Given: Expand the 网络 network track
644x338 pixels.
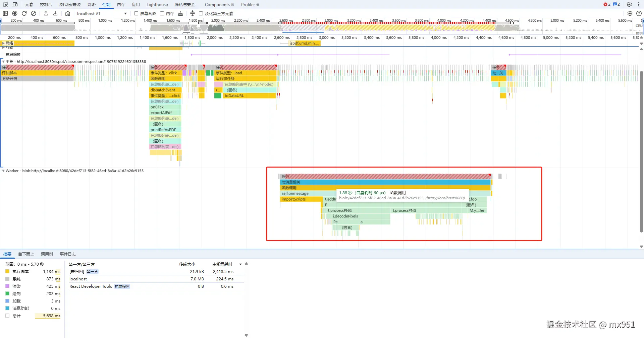Looking at the screenshot, I should pyautogui.click(x=3, y=43).
